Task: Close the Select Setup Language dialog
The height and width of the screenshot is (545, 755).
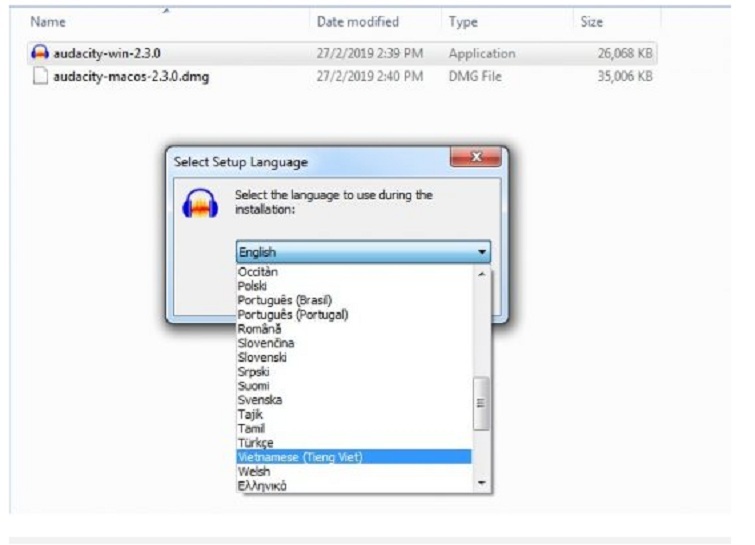Action: pyautogui.click(x=475, y=158)
